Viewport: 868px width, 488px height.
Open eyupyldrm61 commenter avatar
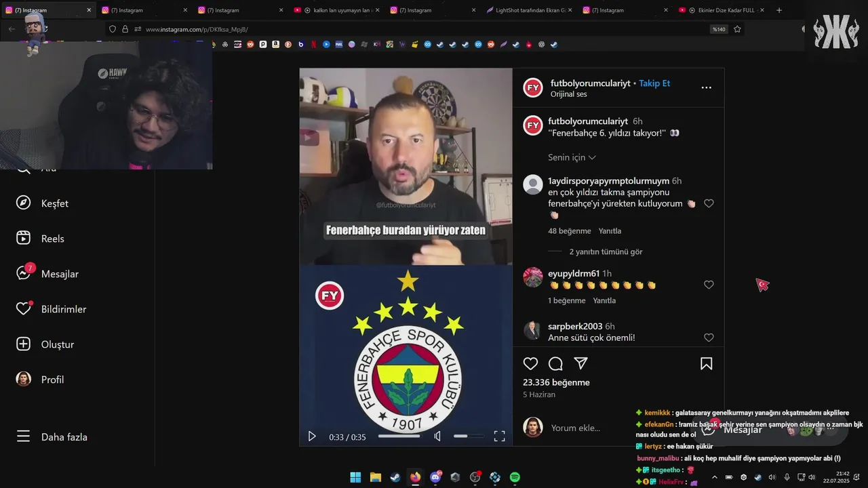tap(533, 277)
